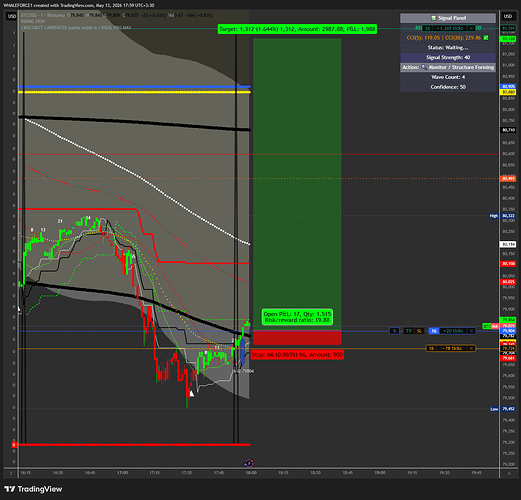Image resolution: width=521 pixels, height=500 pixels.
Task: Select the green profit zone of long position
Action: 297,184
